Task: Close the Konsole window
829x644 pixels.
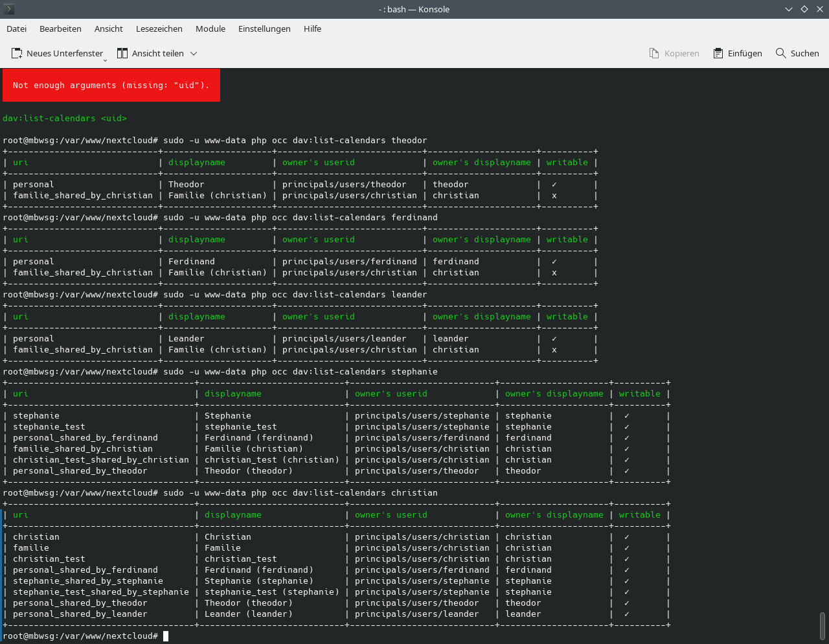Action: pyautogui.click(x=819, y=9)
